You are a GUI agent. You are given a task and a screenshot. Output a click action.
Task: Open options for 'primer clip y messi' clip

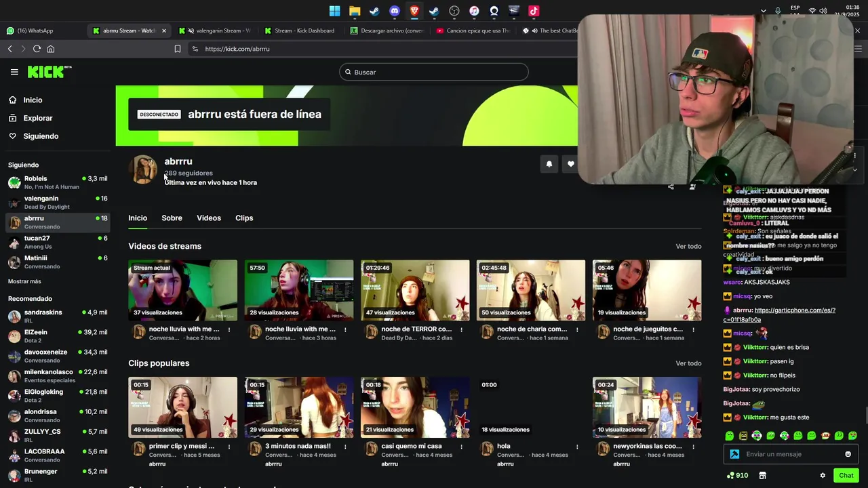point(229,447)
